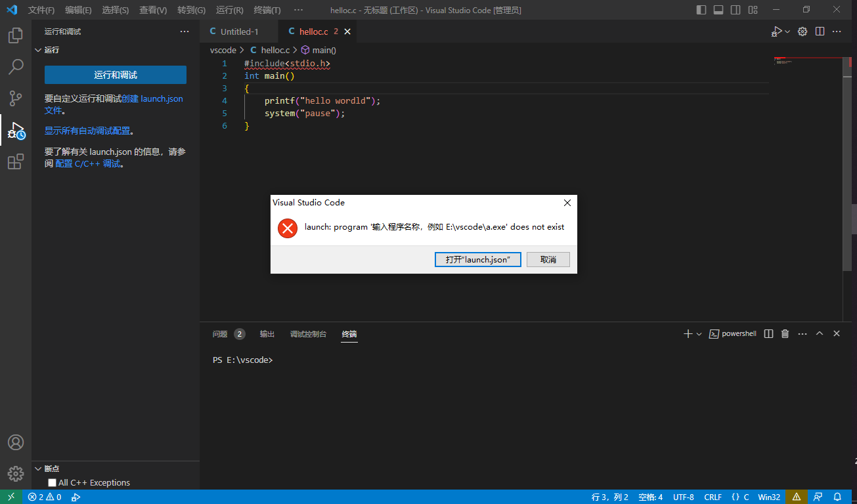Switch to the 输出 panel tab
Image resolution: width=857 pixels, height=504 pixels.
[x=267, y=334]
